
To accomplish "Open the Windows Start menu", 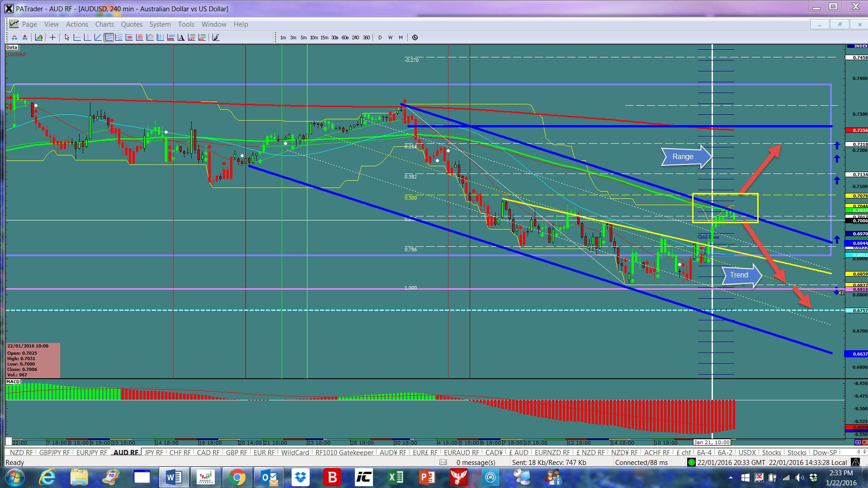I will point(14,477).
